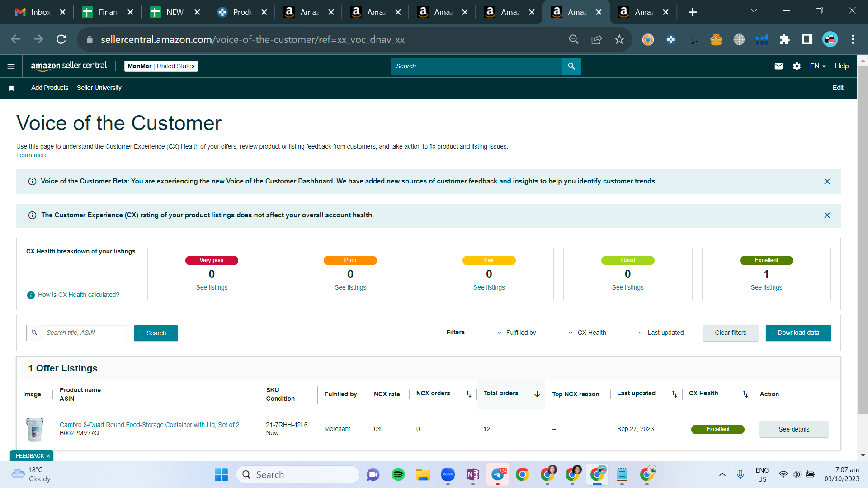Focus the Seller Central top search field

(x=476, y=66)
